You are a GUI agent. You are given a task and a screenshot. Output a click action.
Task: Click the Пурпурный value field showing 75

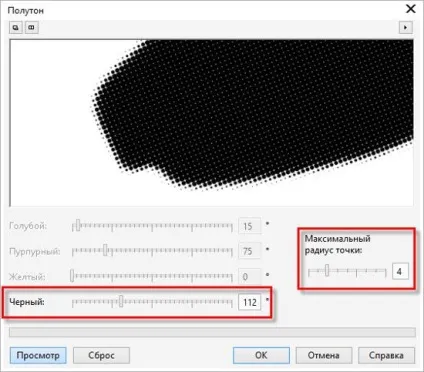[x=250, y=251]
